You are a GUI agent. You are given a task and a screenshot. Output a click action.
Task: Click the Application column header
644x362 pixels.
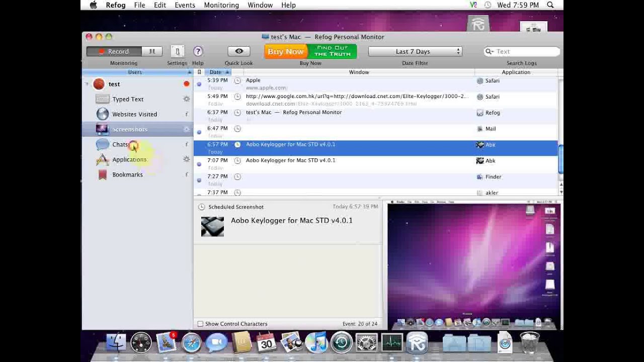(x=516, y=72)
